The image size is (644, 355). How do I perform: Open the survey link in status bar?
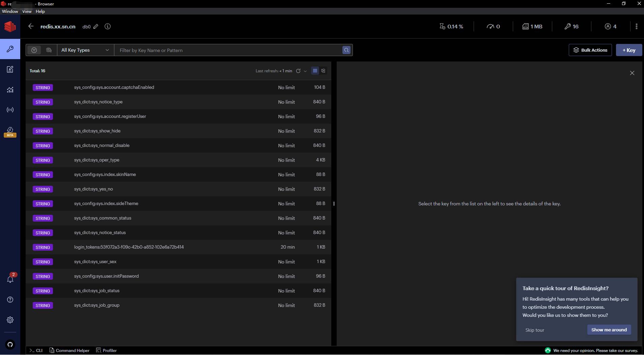point(595,350)
